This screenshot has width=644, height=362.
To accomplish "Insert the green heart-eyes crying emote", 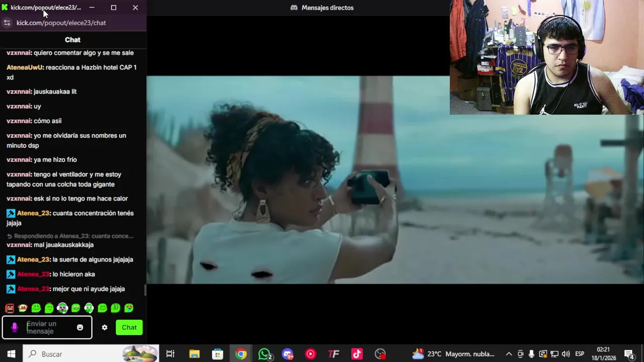I will pyautogui.click(x=129, y=308).
